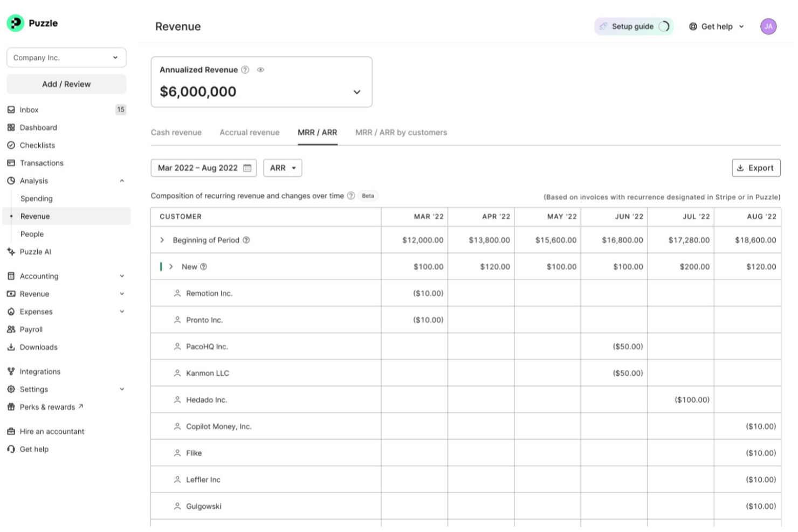Click the Puzzle logo
Screen dimensions: 798x532
[x=15, y=23]
